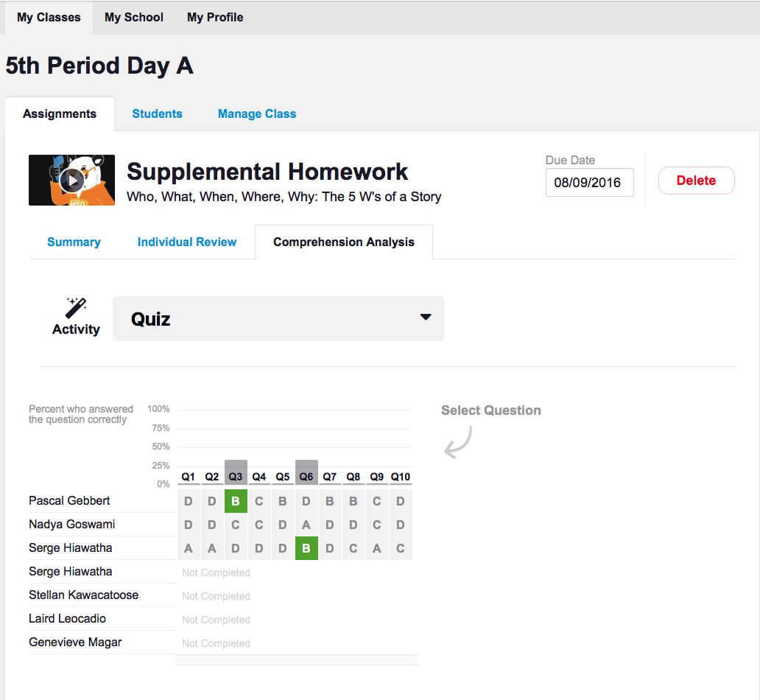Select the Q10 question header

coord(401,477)
